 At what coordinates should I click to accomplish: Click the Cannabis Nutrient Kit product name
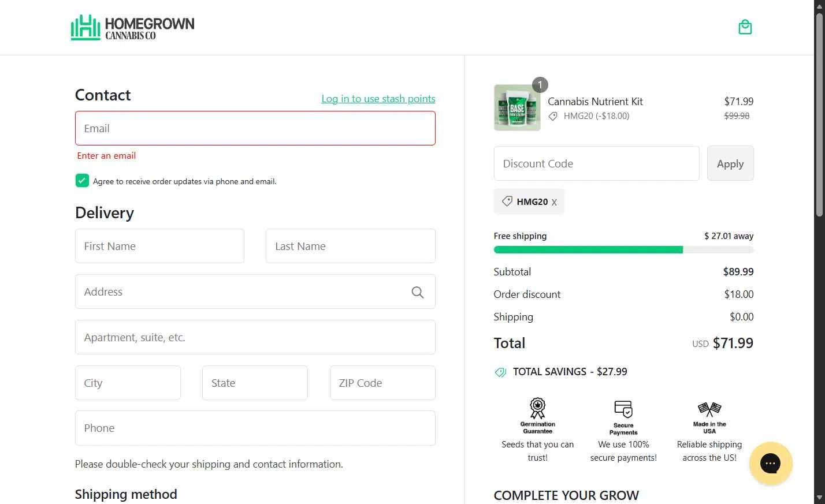pos(595,102)
